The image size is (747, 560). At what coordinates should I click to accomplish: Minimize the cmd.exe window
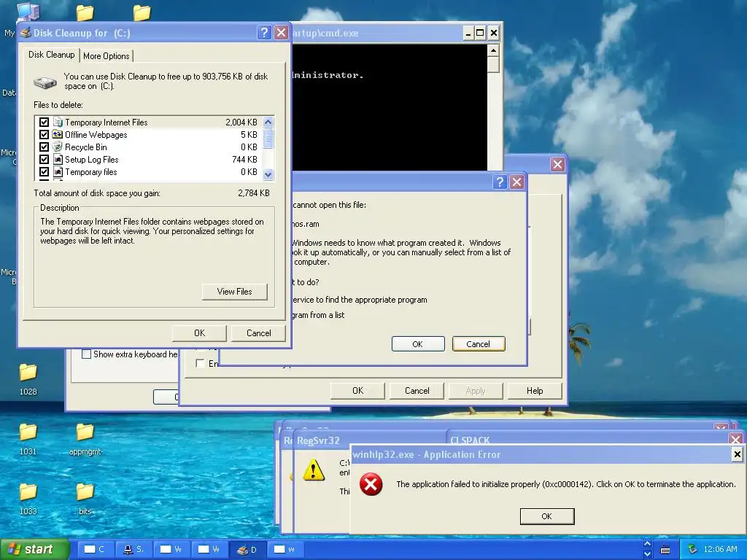coord(468,33)
